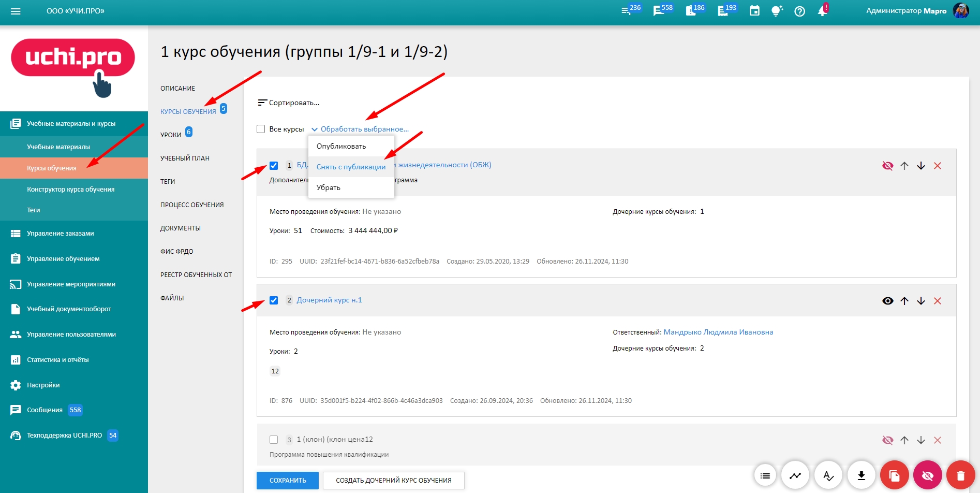Move Дочерний курс н.1 up
The width and height of the screenshot is (980, 493).
(904, 301)
